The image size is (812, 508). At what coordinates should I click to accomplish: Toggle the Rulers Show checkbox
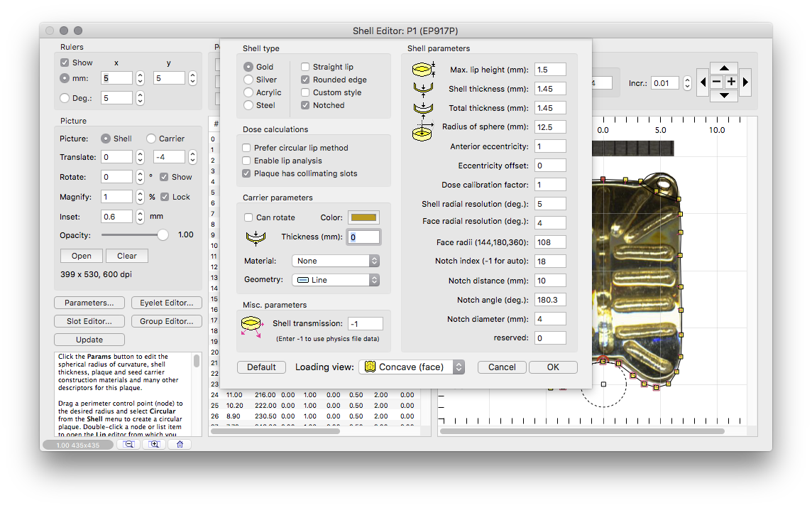pos(65,63)
